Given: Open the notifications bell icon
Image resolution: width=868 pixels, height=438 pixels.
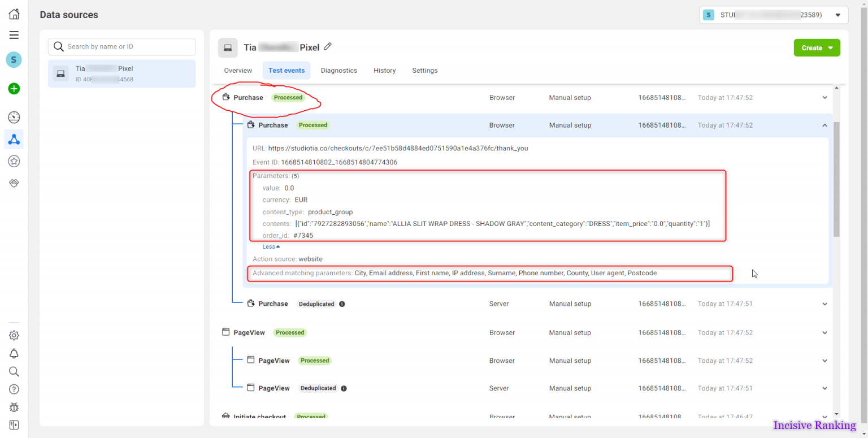Looking at the screenshot, I should tap(14, 353).
